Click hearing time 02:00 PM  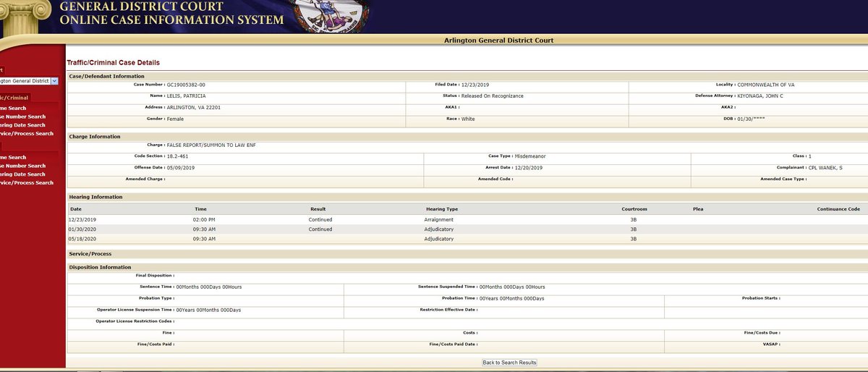[x=205, y=219]
